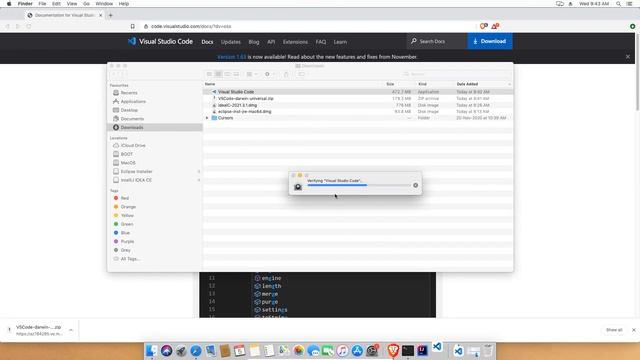Select VSCode-darwin-universal.zip file row
This screenshot has height=360, width=640.
pos(358,98)
